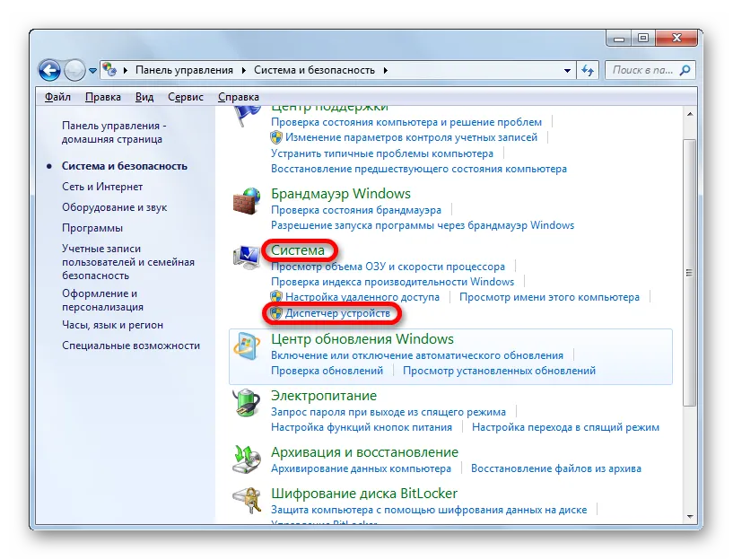
Task: Click the BitLocker drive encryption icon
Action: click(x=247, y=500)
